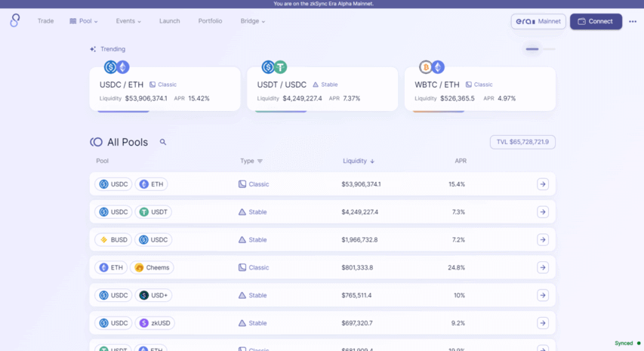
Task: Click the wallet icon in Connect button
Action: coord(581,21)
